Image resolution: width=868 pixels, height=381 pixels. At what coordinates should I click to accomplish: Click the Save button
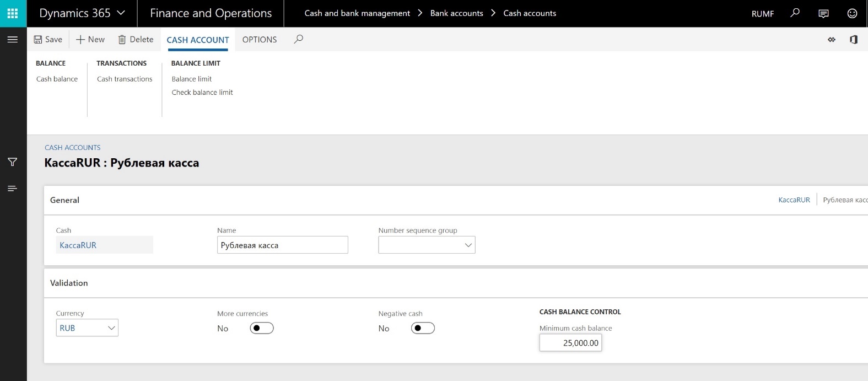coord(48,40)
